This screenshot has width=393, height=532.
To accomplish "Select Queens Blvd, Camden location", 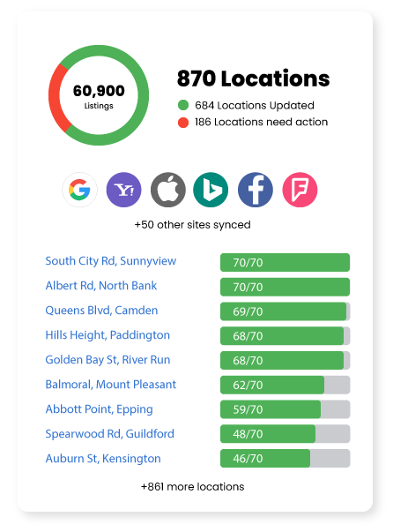I will pyautogui.click(x=101, y=311).
